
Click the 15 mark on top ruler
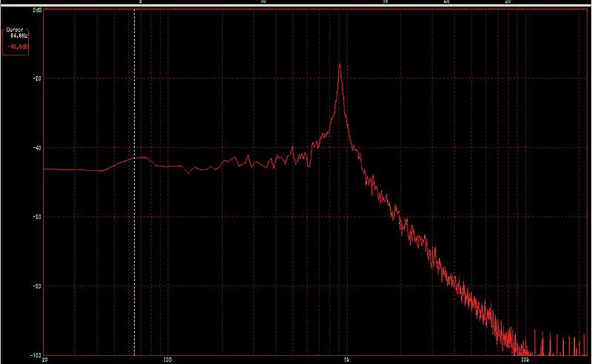pyautogui.click(x=385, y=3)
